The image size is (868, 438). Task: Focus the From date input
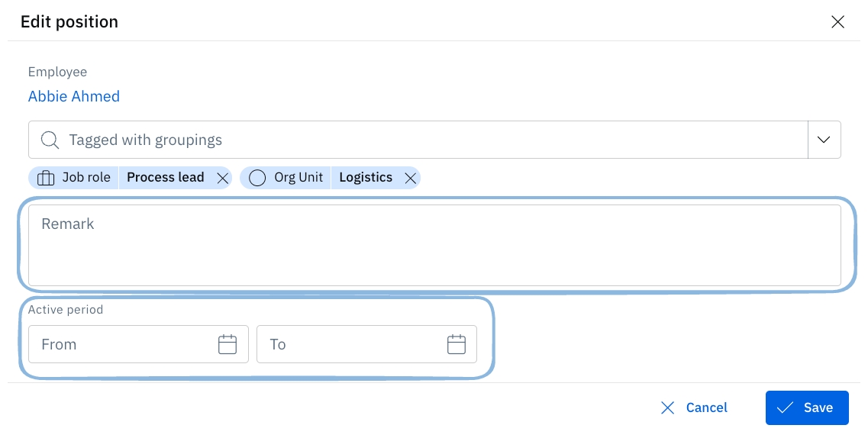(122, 344)
